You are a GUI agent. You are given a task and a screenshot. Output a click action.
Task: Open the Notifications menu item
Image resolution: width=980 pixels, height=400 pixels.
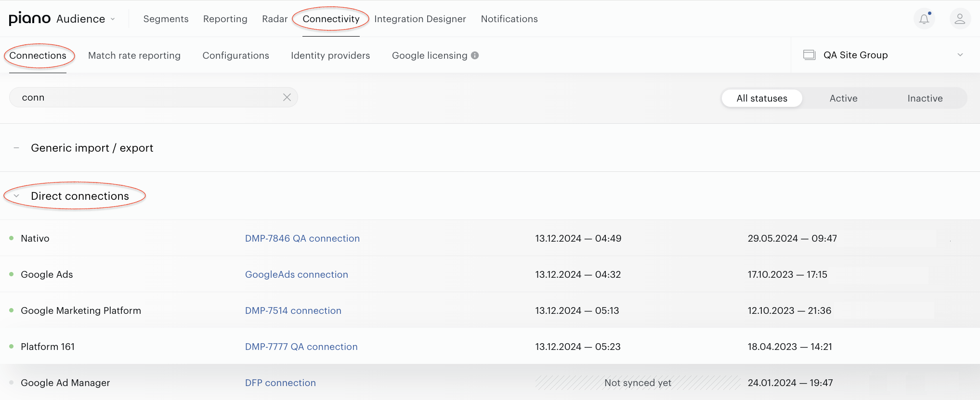point(509,19)
